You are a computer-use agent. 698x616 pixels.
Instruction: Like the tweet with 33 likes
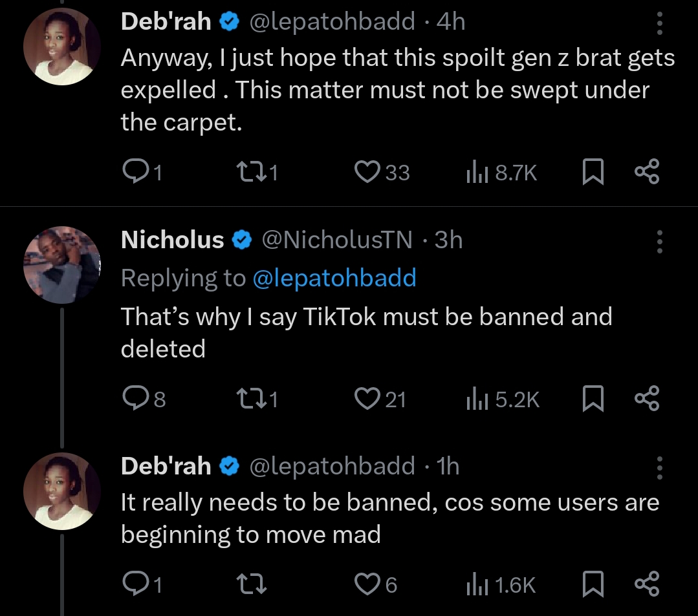tap(368, 171)
